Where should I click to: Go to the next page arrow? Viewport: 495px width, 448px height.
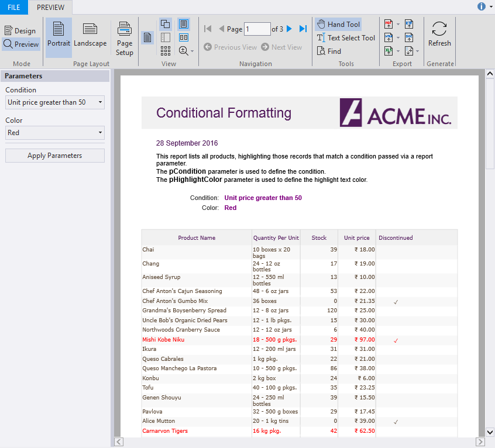289,29
